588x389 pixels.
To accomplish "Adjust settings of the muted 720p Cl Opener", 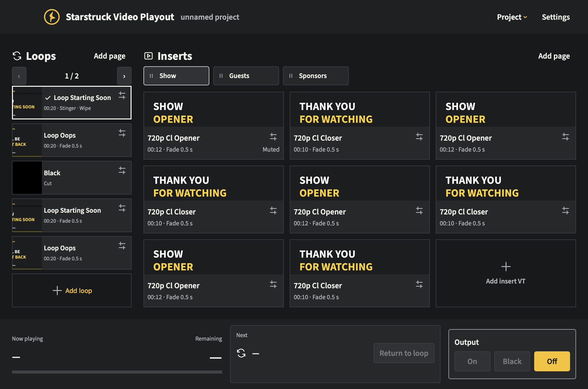I will [x=273, y=137].
